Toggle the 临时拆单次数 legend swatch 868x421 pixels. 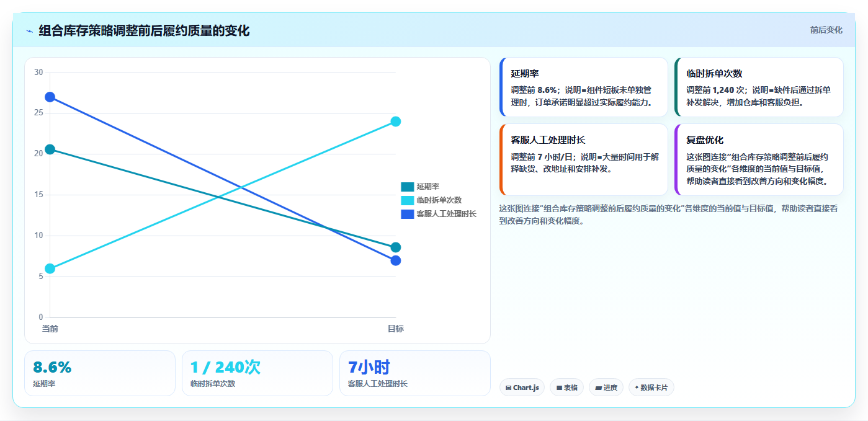407,200
